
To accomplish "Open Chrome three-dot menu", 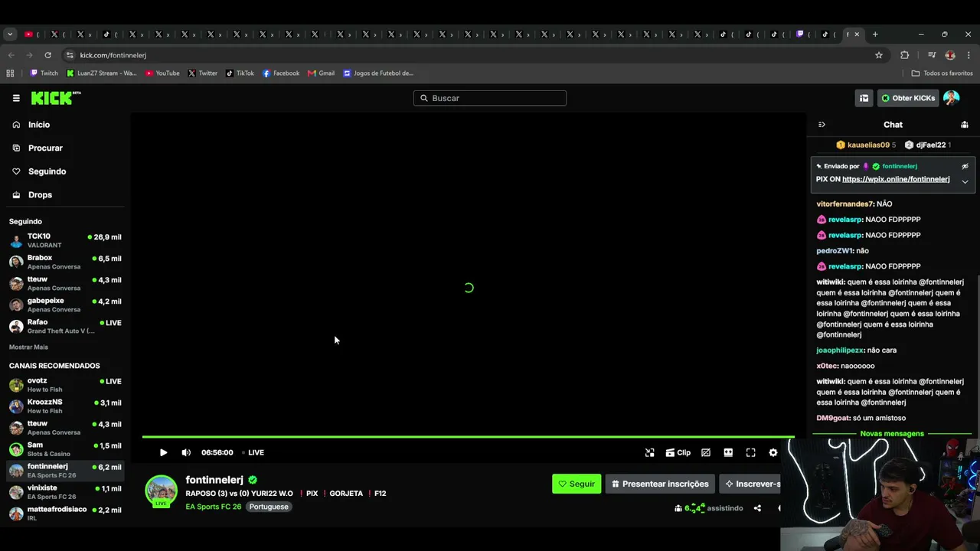I will 969,55.
